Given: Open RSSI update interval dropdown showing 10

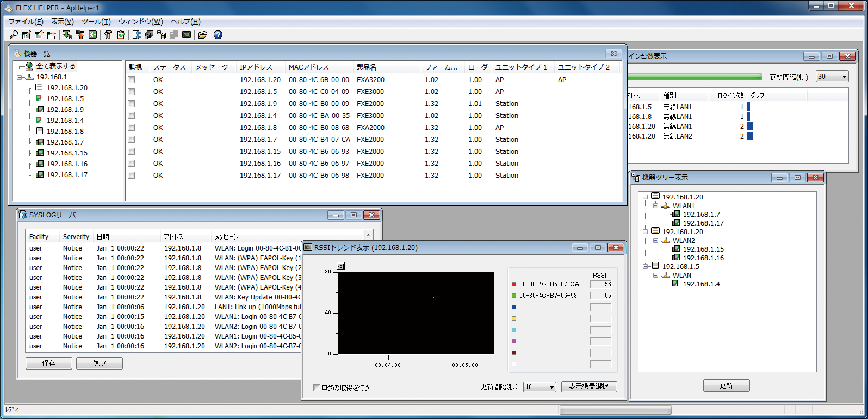Looking at the screenshot, I should 540,387.
